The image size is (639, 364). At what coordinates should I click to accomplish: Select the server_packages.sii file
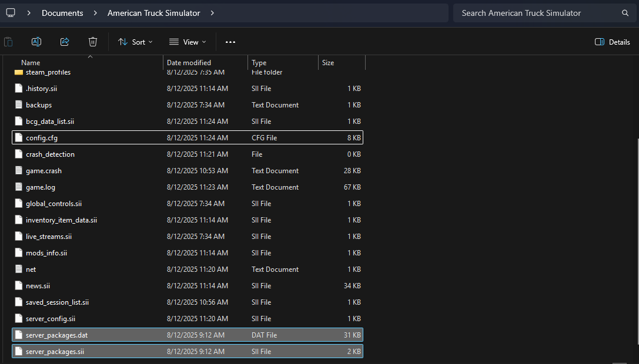[188, 351]
